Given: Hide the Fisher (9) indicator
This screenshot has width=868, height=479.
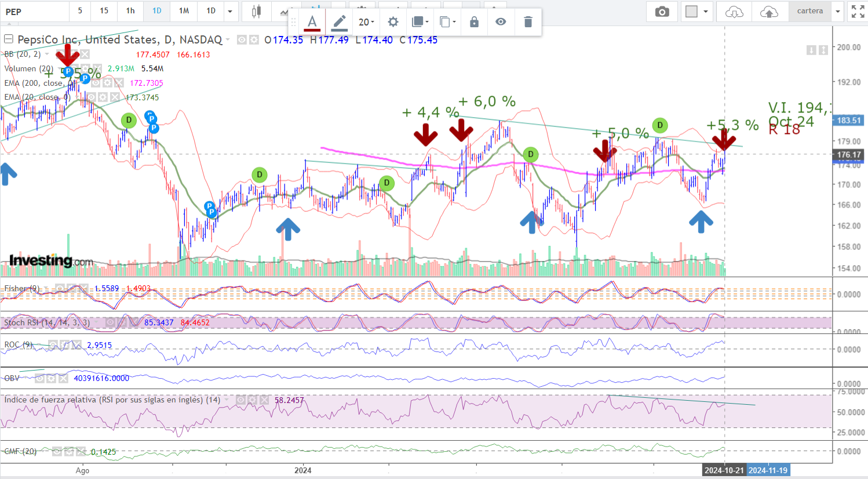Looking at the screenshot, I should pos(60,288).
